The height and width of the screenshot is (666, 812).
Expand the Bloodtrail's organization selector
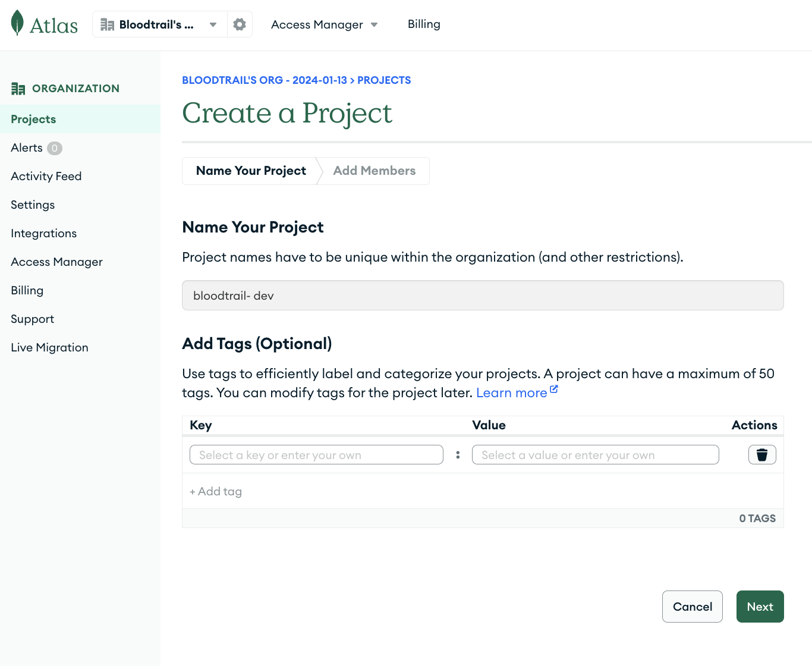(x=159, y=24)
